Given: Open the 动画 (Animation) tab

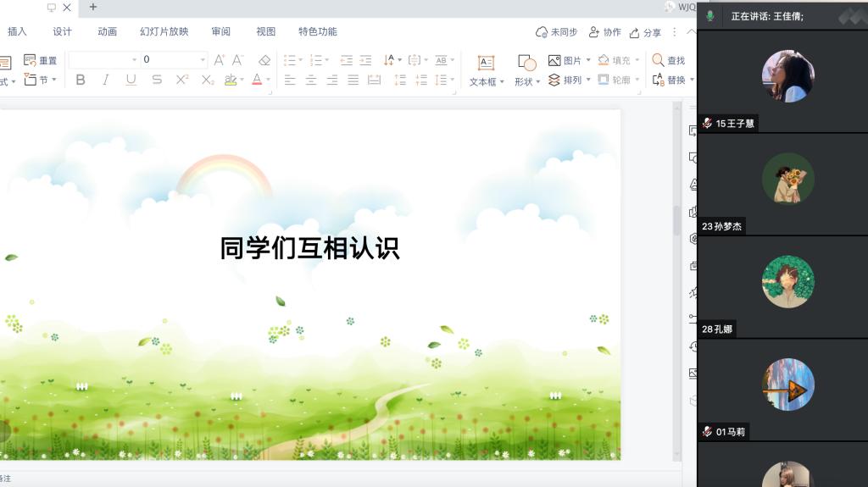Looking at the screenshot, I should [x=107, y=31].
